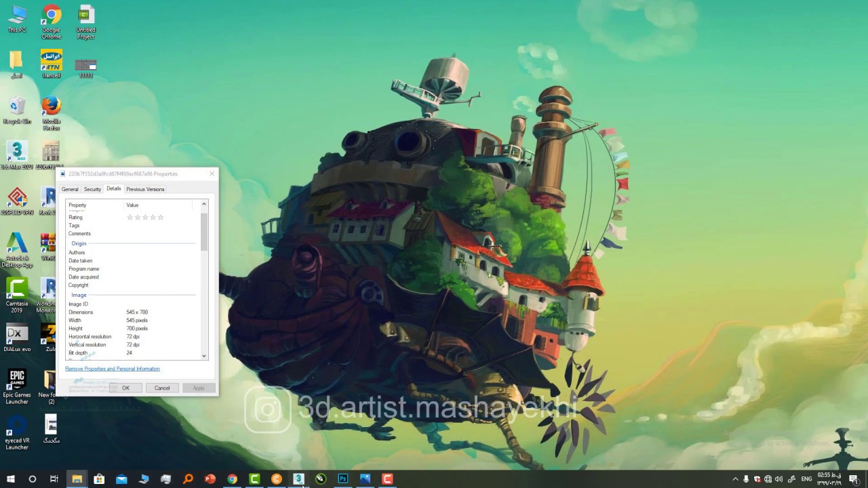
Task: Click scroll-up arrow in Details list
Action: tap(204, 204)
